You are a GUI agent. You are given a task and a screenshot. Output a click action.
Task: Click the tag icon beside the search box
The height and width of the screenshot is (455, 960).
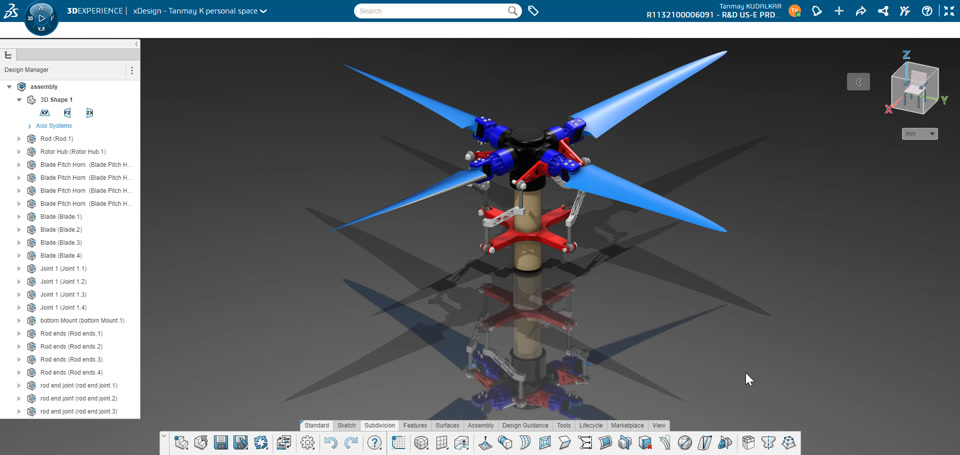pos(533,11)
